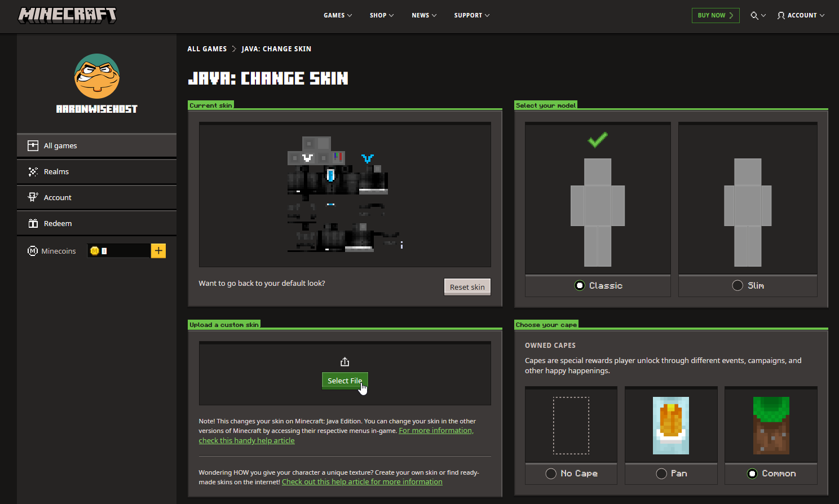The width and height of the screenshot is (839, 504).
Task: Click the Pan cape thumbnail image
Action: click(671, 426)
